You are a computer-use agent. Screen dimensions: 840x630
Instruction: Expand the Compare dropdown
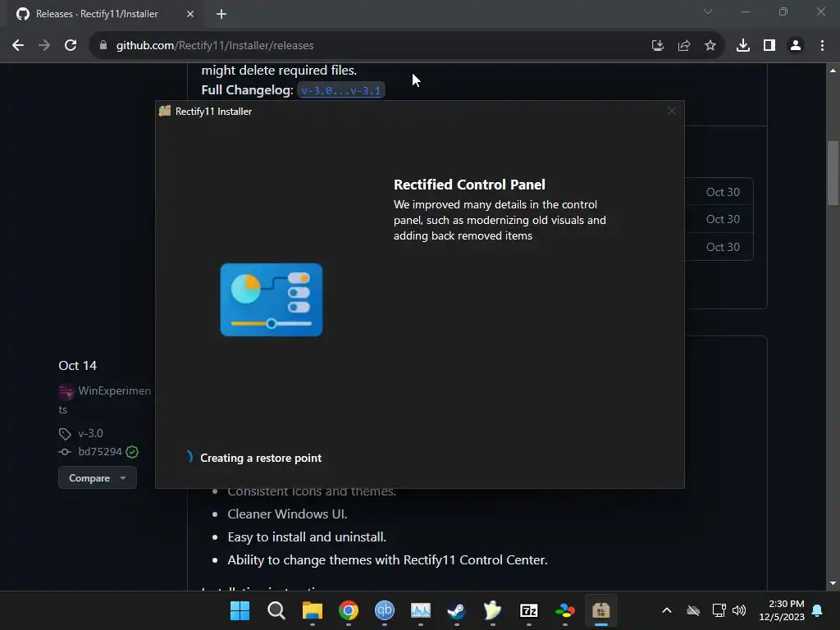click(x=98, y=478)
